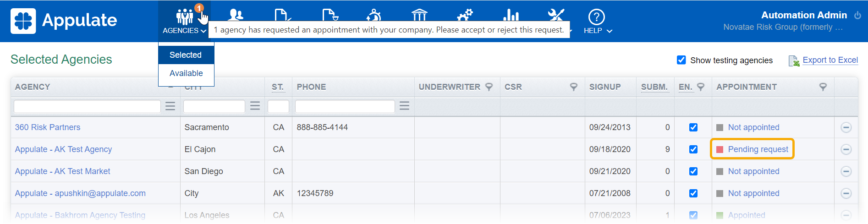Viewport: 868px width, 224px height.
Task: Open Phone filter options menu
Action: (x=404, y=106)
